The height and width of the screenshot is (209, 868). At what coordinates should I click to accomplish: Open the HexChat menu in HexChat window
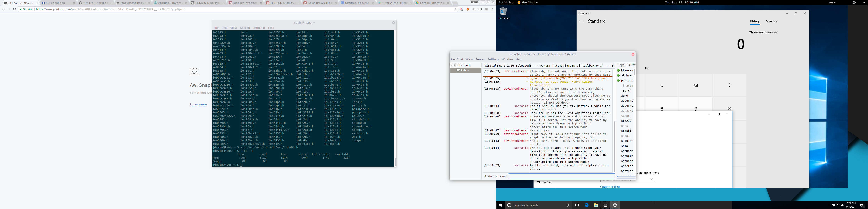457,59
